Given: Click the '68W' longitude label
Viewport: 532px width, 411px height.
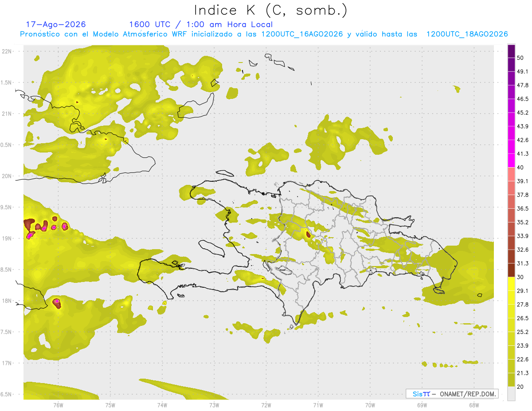Looking at the screenshot, I should click(473, 405).
